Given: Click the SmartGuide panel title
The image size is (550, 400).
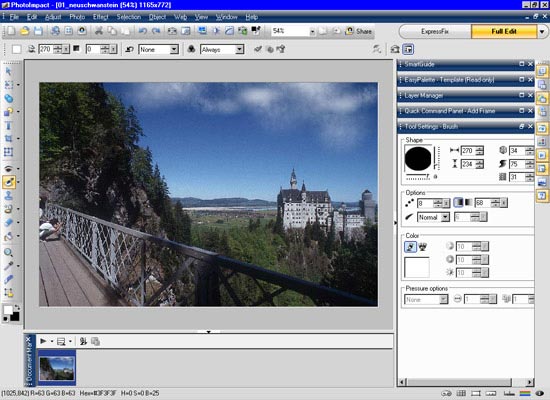Looking at the screenshot, I should pos(420,64).
